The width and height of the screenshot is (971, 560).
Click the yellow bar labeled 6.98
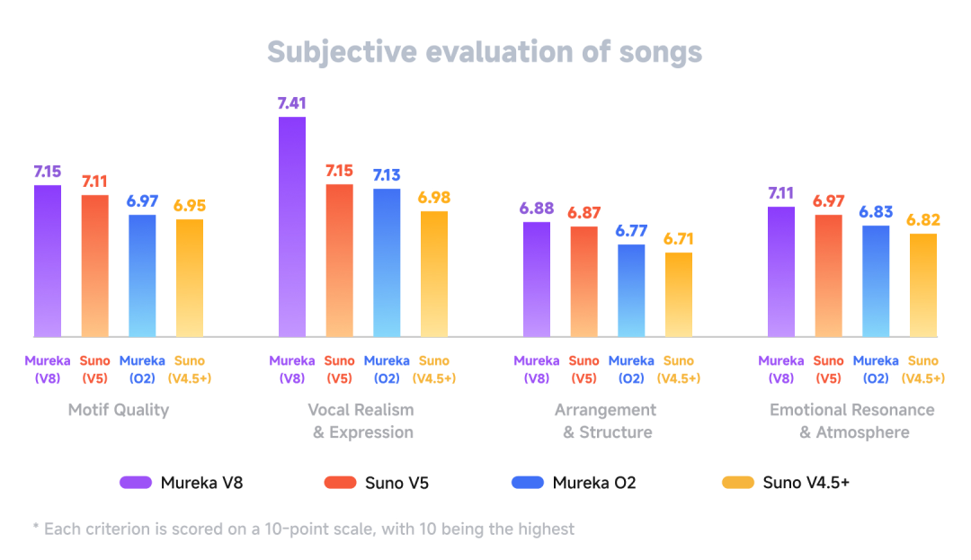(x=434, y=274)
